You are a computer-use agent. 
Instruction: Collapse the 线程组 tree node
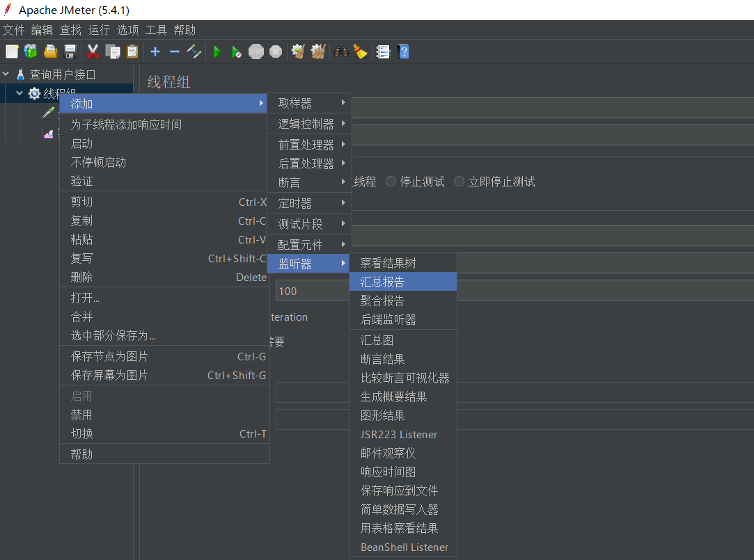19,93
